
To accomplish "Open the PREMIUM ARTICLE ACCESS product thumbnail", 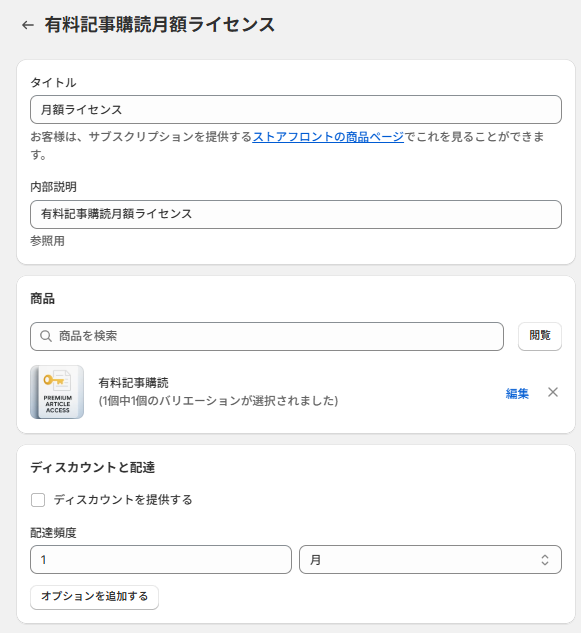I will point(57,392).
